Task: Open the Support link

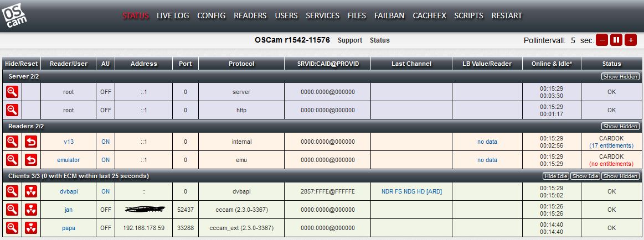Action: point(350,40)
